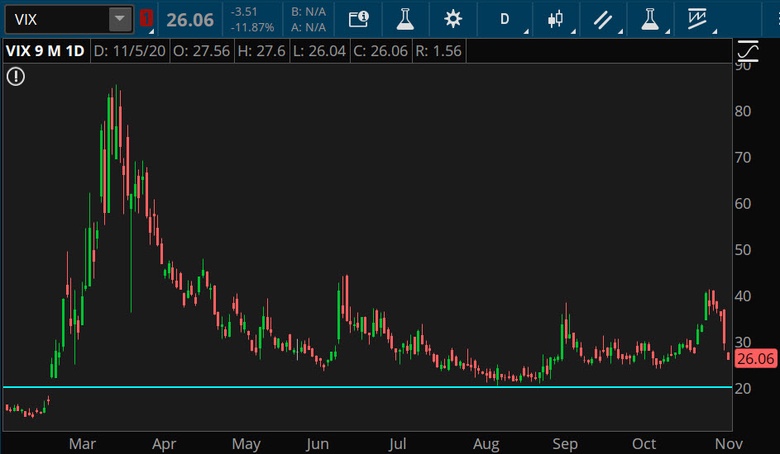Open the flask studies icon beside info card
The image size is (780, 454).
point(405,19)
